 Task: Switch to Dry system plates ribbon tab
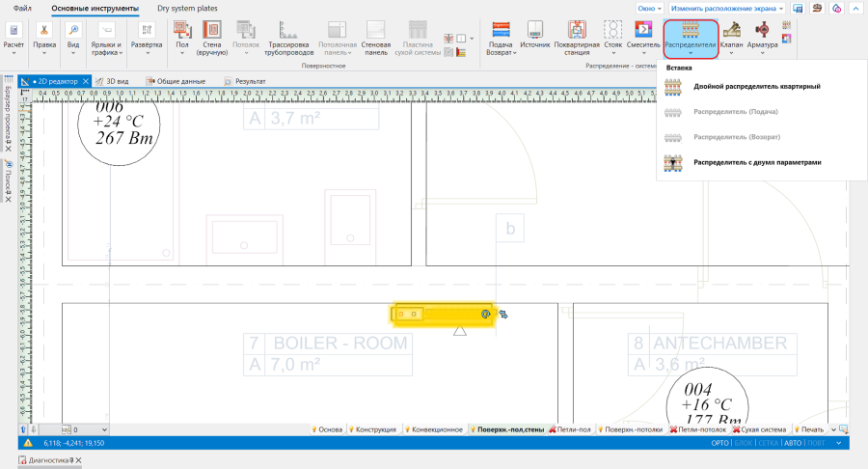[x=187, y=9]
